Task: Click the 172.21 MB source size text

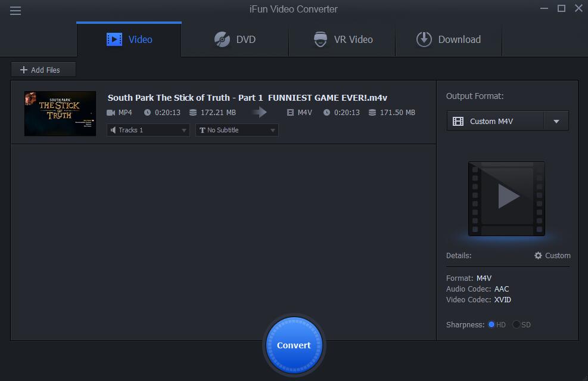Action: click(218, 113)
